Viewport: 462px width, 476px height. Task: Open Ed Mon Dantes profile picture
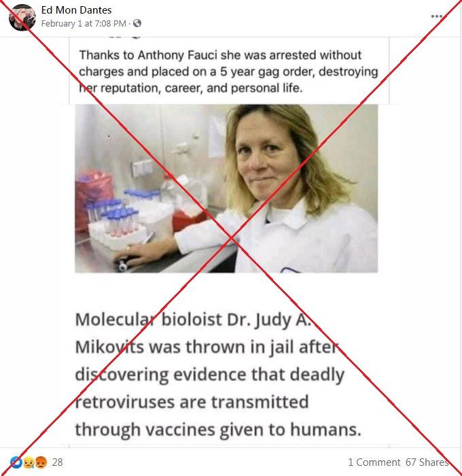click(22, 17)
